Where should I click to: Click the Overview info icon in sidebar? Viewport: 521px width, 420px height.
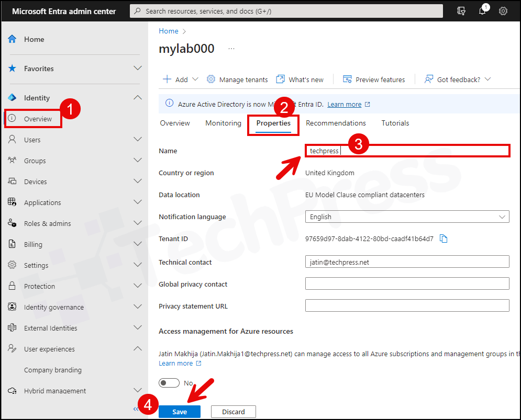[12, 118]
